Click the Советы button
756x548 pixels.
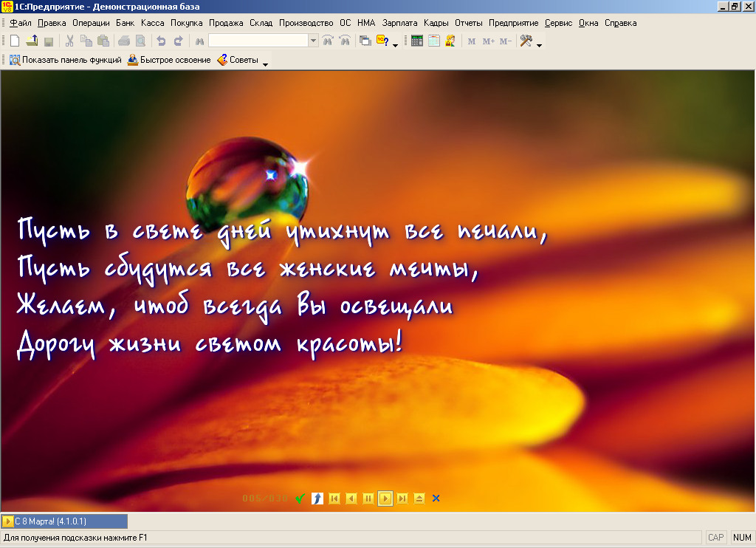pos(238,60)
